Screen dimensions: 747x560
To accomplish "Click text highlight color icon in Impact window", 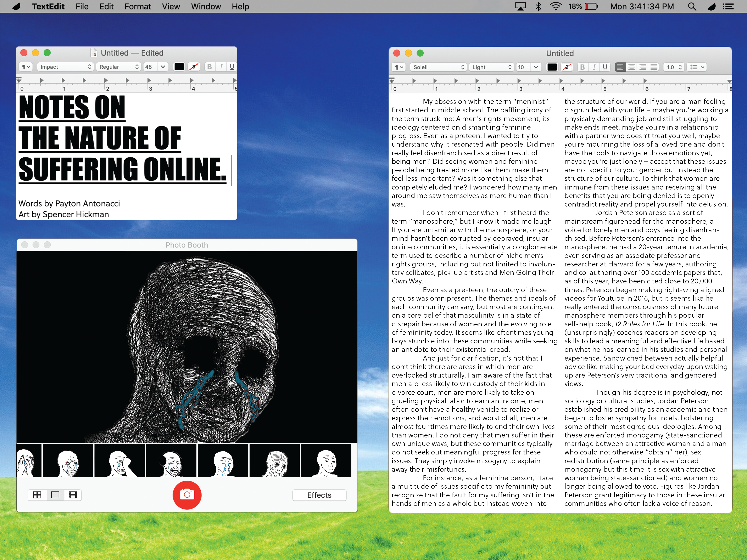I will tap(194, 67).
